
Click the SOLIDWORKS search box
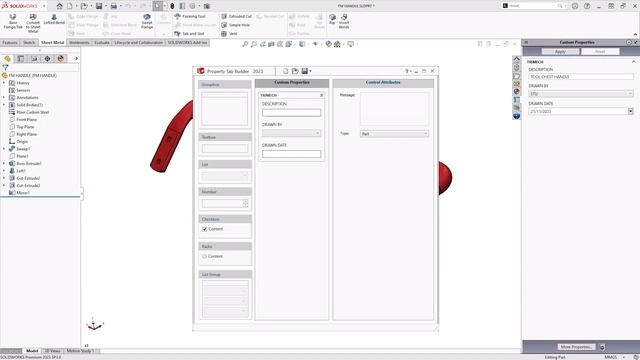tap(535, 6)
